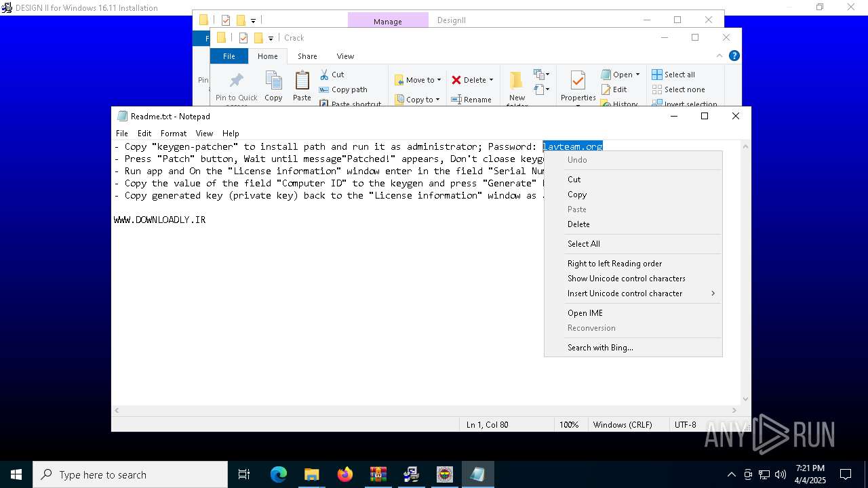The image size is (868, 488).
Task: Click the Windows Start button
Action: (16, 474)
